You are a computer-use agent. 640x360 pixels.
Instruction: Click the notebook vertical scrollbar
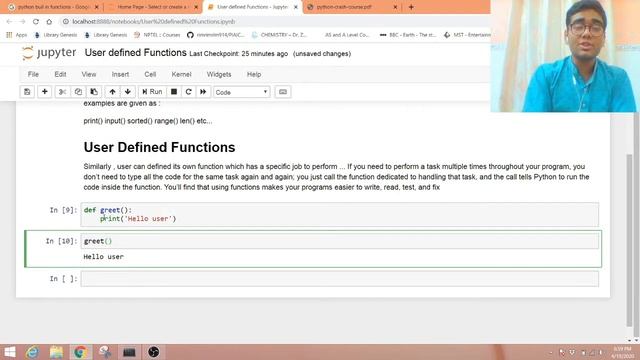pos(629,241)
